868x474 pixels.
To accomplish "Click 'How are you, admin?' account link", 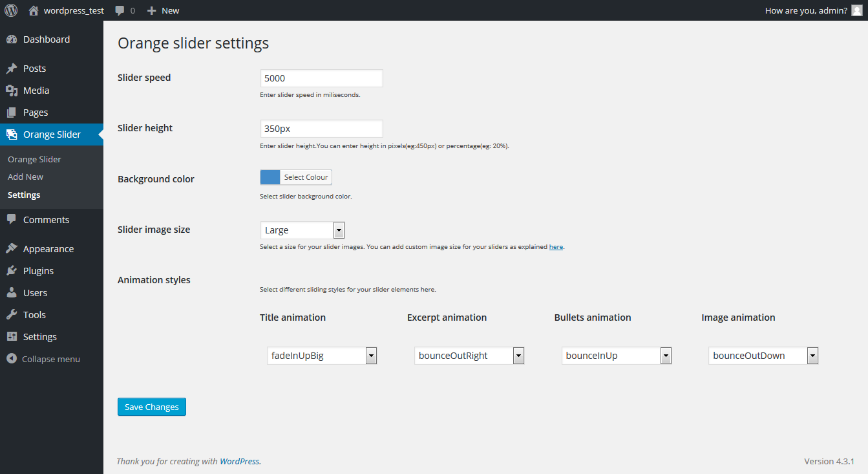I will pos(806,10).
